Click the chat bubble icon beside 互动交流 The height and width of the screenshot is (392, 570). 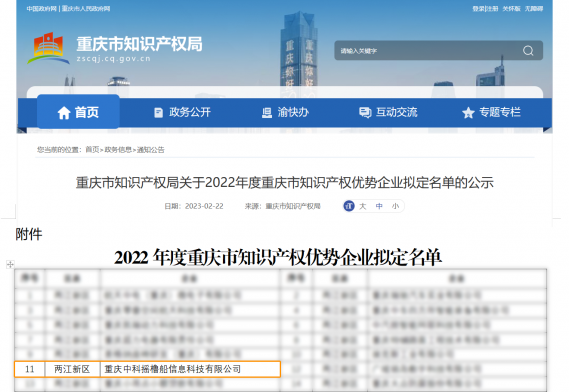(x=365, y=113)
